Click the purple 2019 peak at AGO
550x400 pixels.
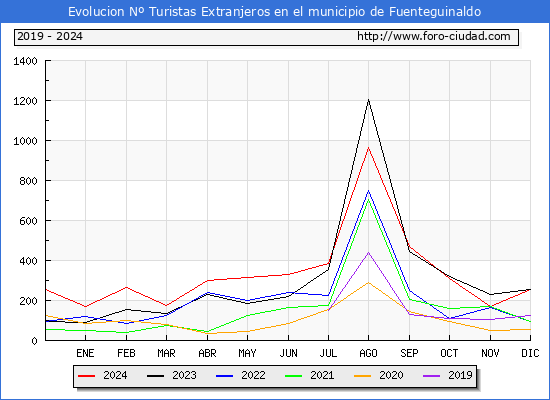pyautogui.click(x=368, y=252)
